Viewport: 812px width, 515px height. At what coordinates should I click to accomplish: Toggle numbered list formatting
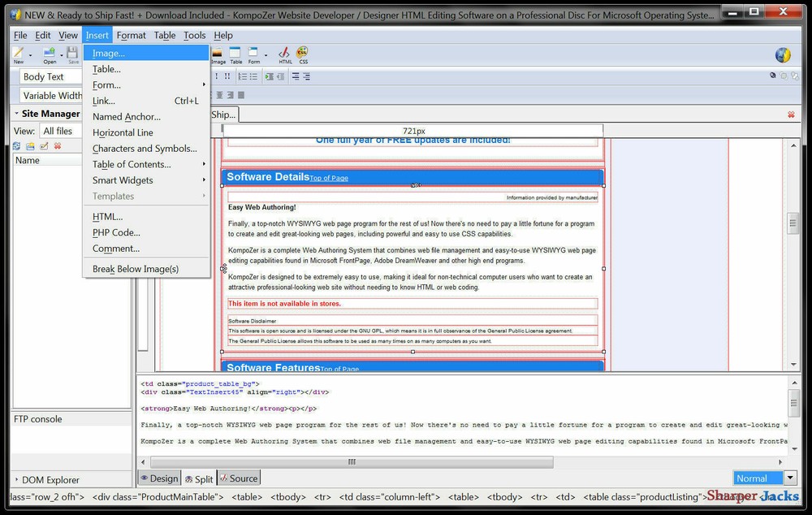(240, 76)
